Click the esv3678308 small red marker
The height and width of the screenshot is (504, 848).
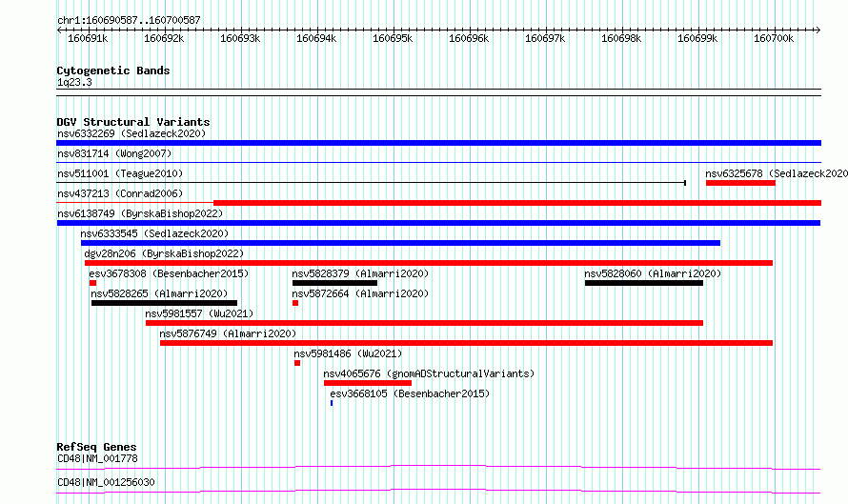(x=93, y=283)
